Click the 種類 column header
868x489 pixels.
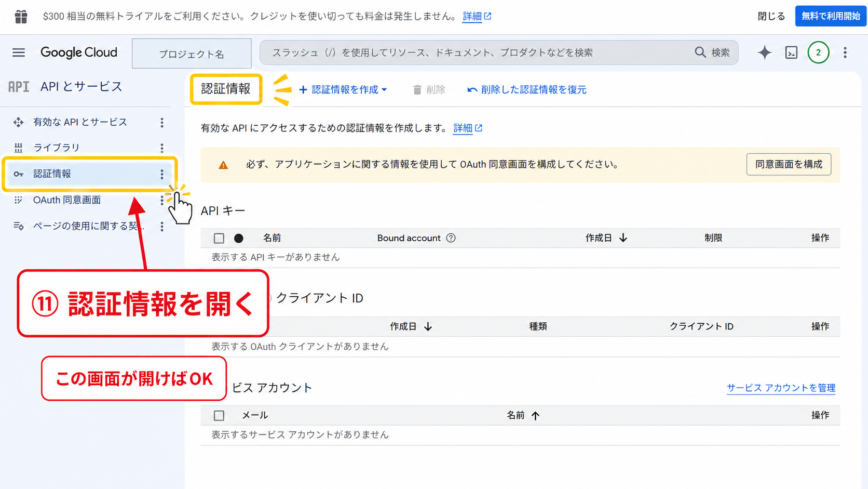(x=538, y=327)
